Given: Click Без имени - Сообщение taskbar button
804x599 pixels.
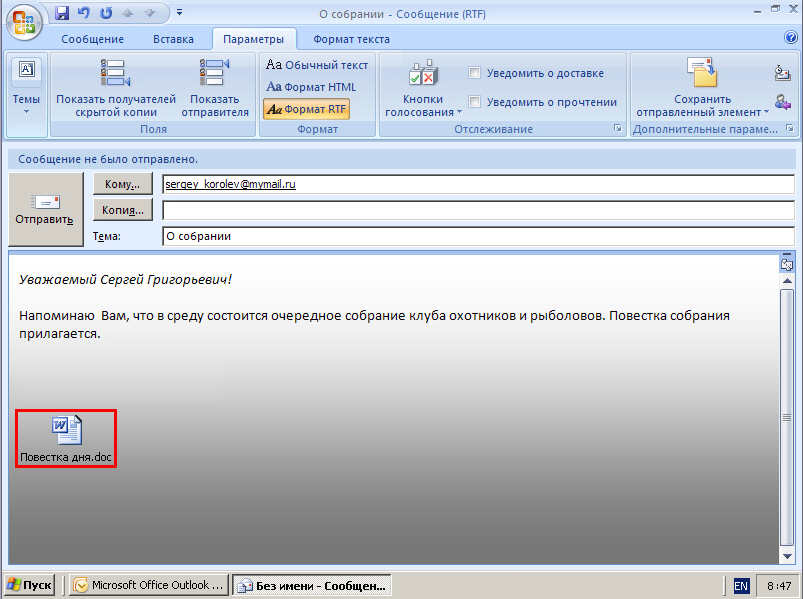Looking at the screenshot, I should 312,585.
